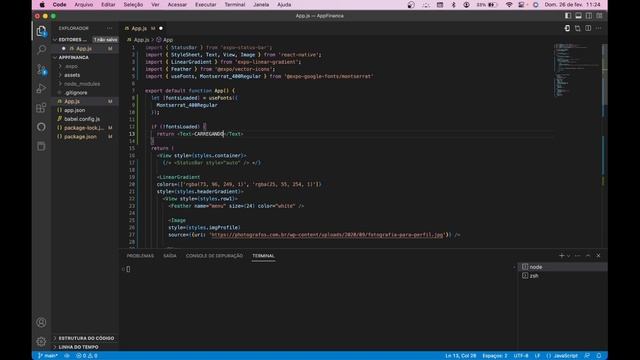Click the feedback icon in status bar
Image resolution: width=640 pixels, height=360 pixels.
587,356
